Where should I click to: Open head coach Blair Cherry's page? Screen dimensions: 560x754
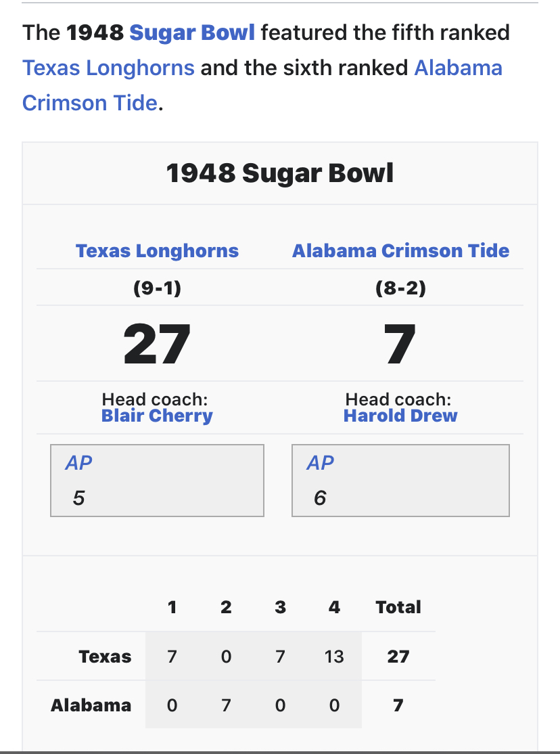tap(157, 416)
